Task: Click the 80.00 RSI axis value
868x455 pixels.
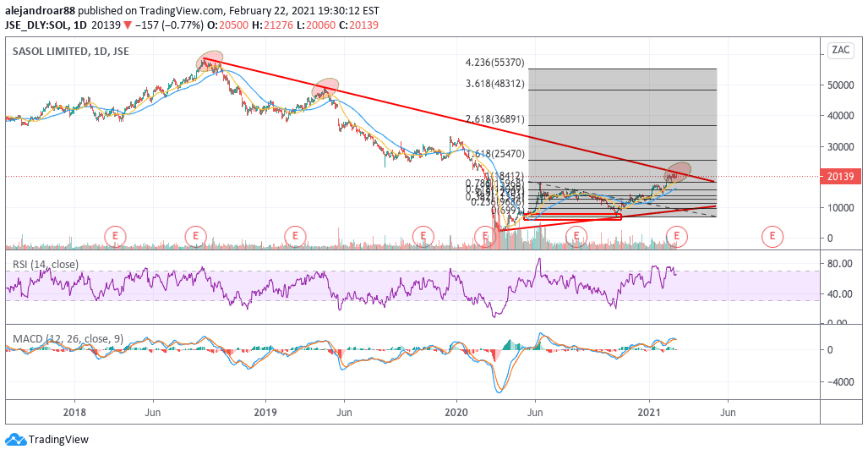Action: pyautogui.click(x=840, y=264)
